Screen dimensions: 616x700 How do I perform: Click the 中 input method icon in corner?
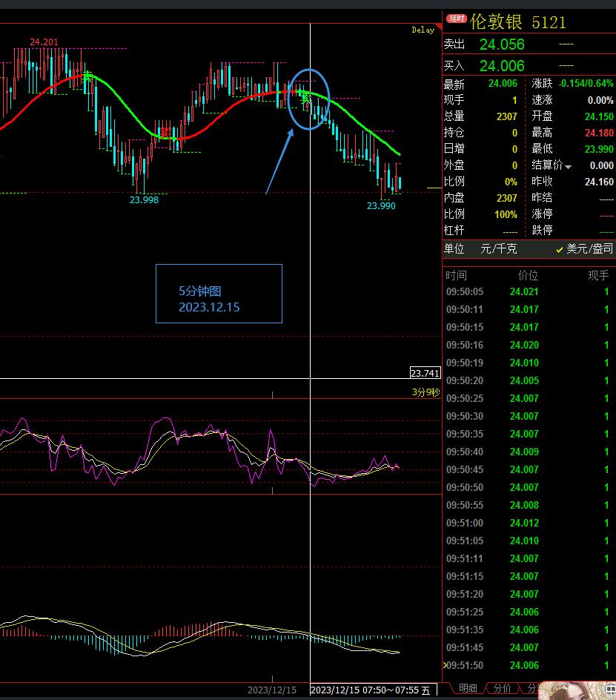tap(609, 690)
